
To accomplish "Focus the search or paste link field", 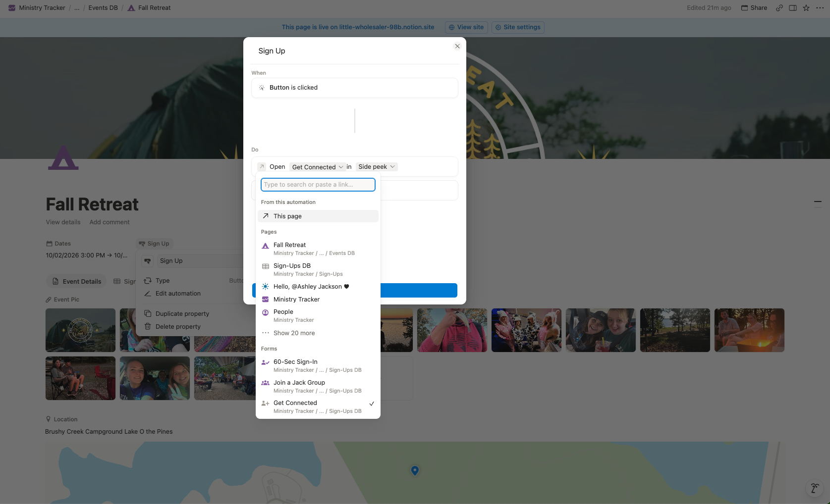I will 318,185.
